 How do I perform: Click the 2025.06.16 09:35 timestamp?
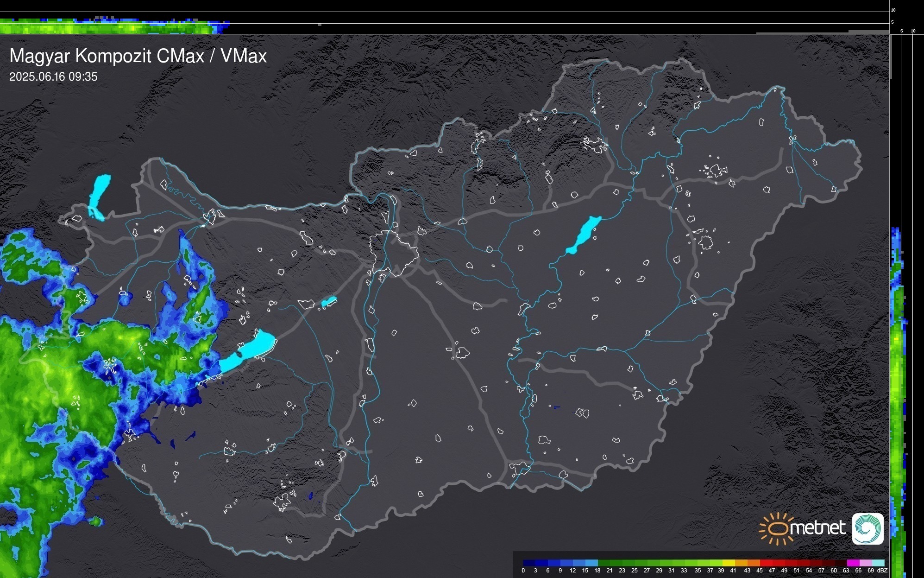[53, 77]
